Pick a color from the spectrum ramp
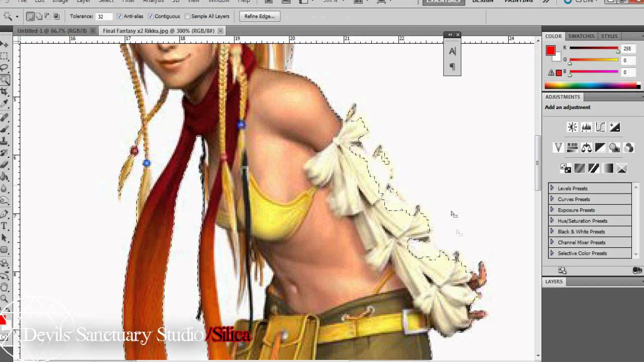This screenshot has height=362, width=644. pos(592,85)
